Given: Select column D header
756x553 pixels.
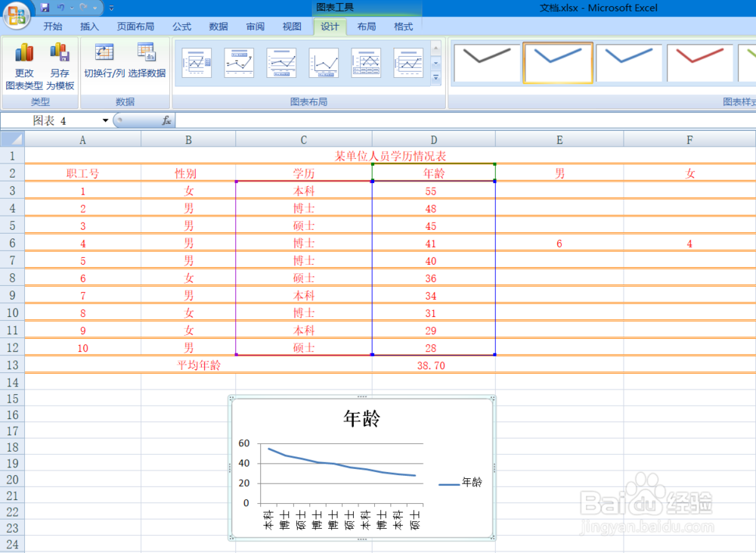Looking at the screenshot, I should (434, 139).
